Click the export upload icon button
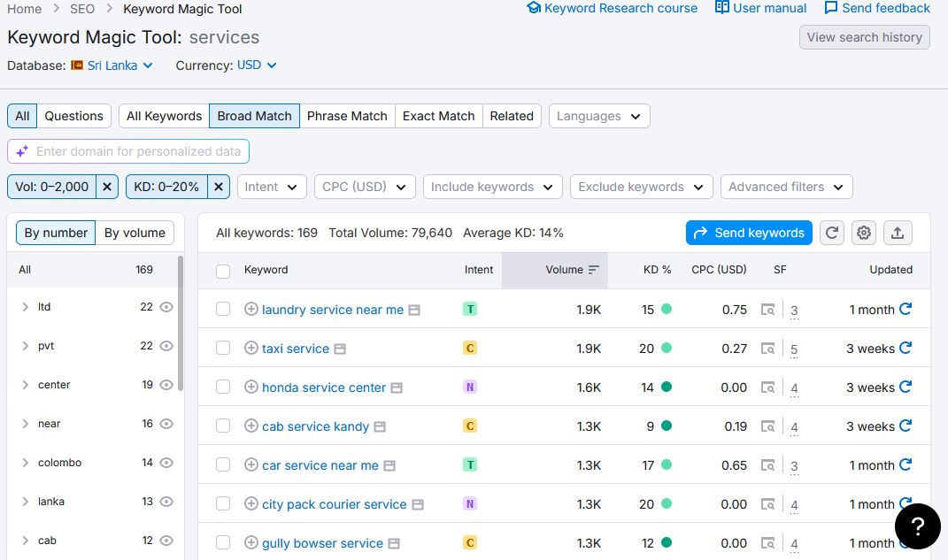Image resolution: width=948 pixels, height=560 pixels. (x=897, y=233)
